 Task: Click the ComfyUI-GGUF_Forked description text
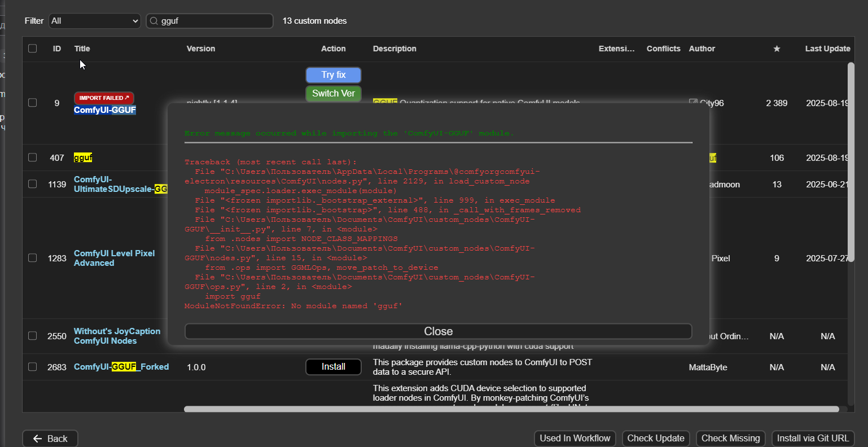tap(483, 367)
